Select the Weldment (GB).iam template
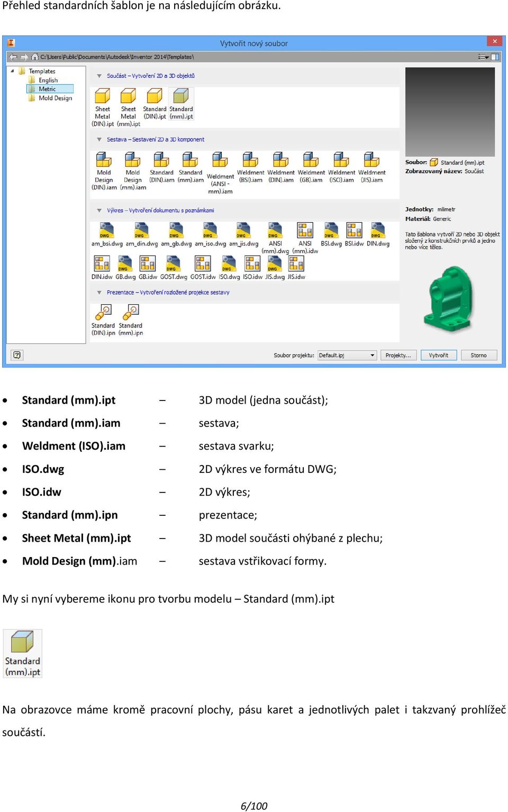This screenshot has width=508, height=812. click(x=311, y=168)
